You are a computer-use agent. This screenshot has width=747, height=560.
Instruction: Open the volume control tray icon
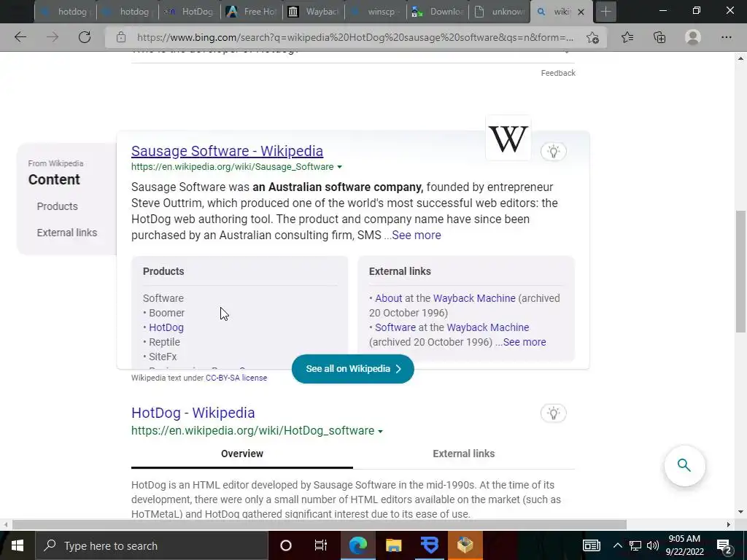(x=653, y=545)
